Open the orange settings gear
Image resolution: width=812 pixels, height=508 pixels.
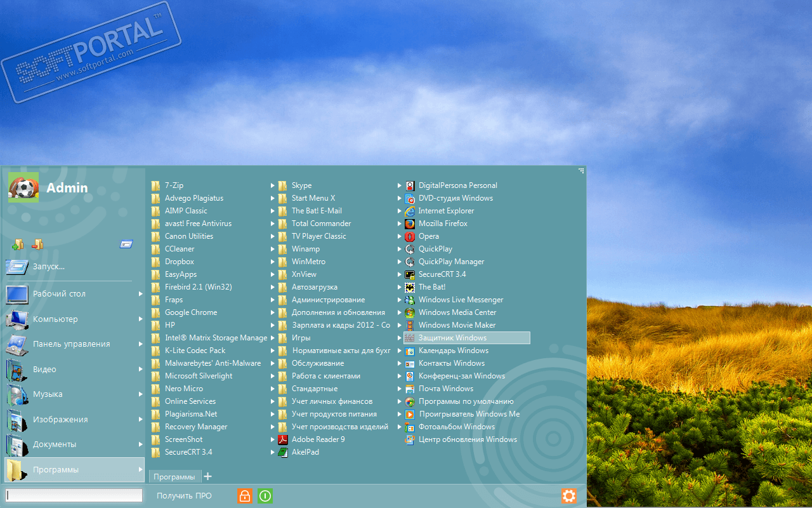click(x=569, y=496)
